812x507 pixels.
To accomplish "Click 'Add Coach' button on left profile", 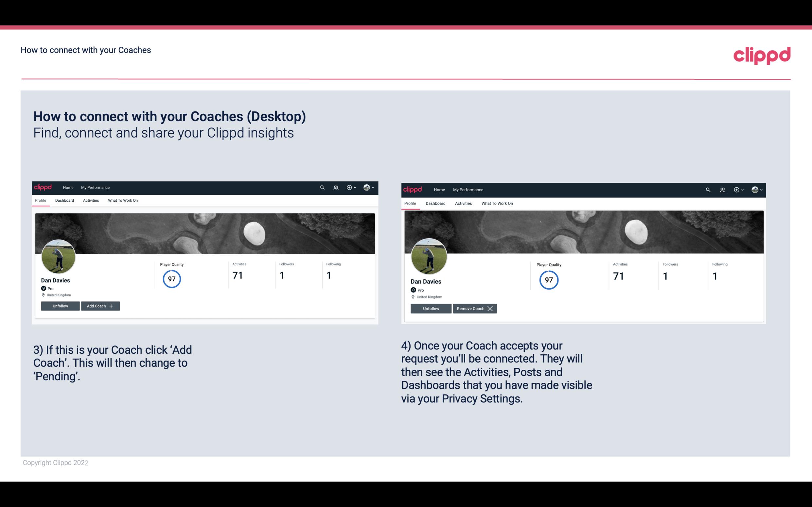I will 100,306.
